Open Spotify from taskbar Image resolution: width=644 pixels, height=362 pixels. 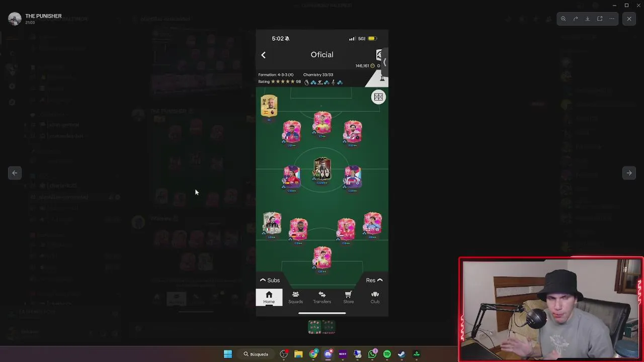pyautogui.click(x=387, y=354)
